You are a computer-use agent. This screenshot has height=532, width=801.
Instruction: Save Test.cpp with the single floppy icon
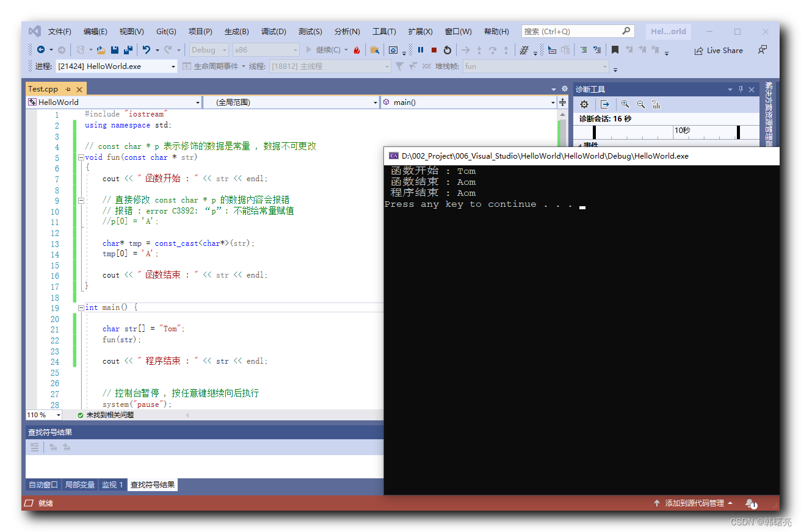[115, 50]
